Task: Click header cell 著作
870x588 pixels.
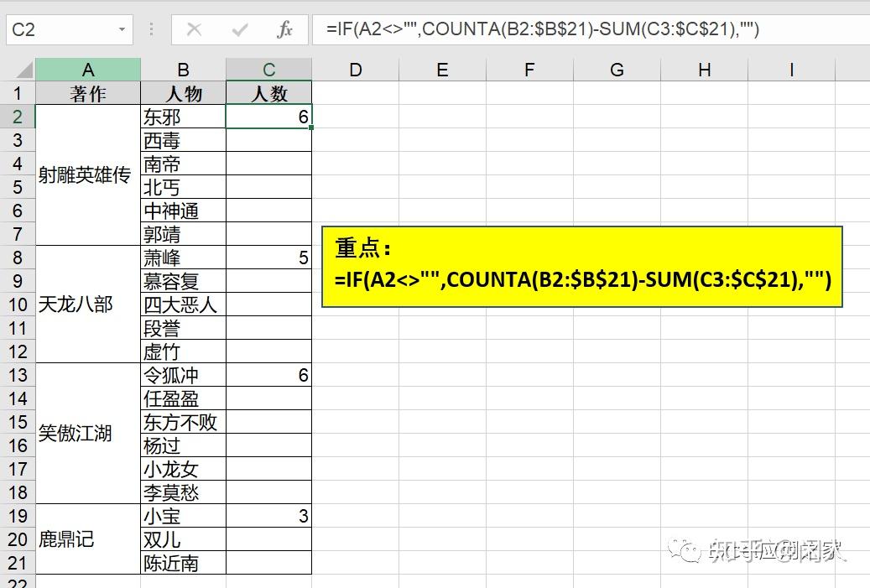Action: 87,93
